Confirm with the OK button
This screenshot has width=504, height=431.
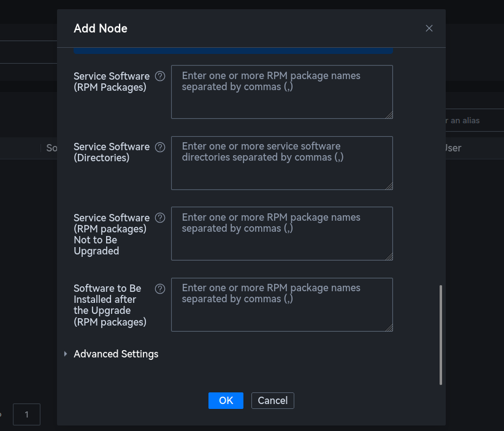tap(226, 400)
